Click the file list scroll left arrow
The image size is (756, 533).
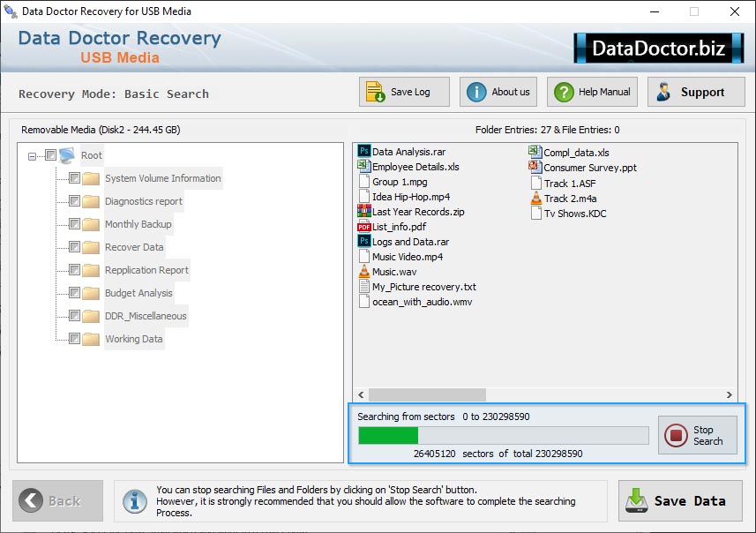tap(361, 394)
